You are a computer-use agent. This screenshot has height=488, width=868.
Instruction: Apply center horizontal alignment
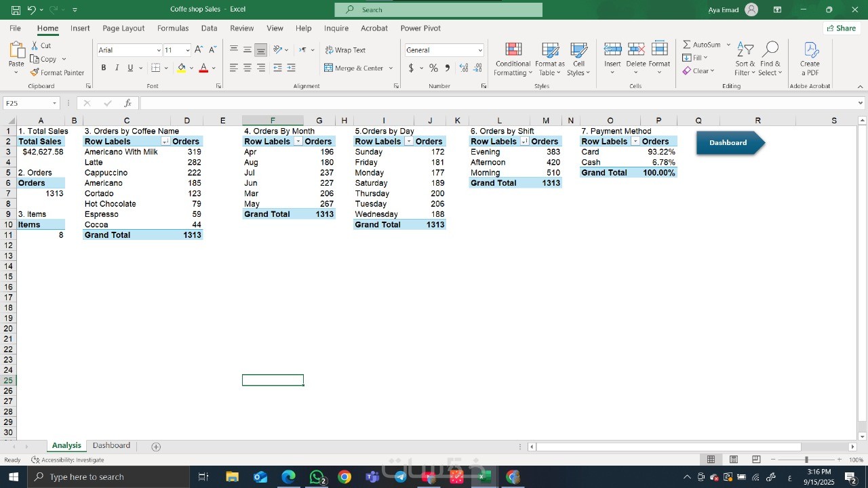[248, 68]
